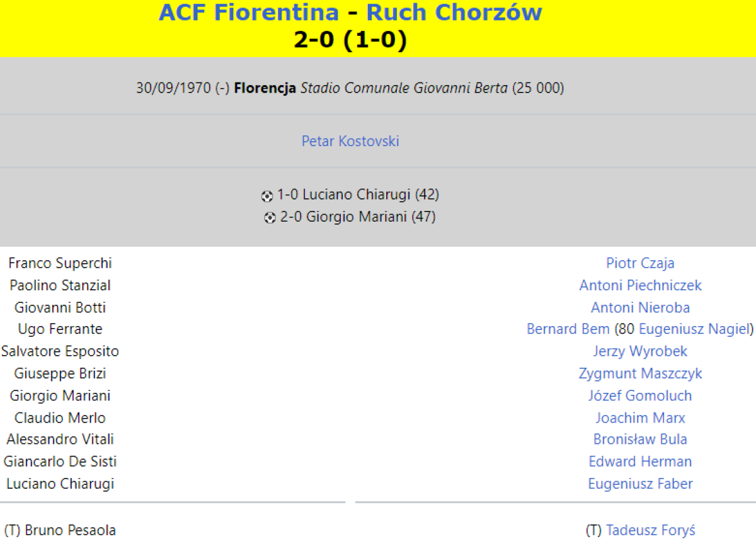756x539 pixels.
Task: Open referee Petar Kostovski's page
Action: 350,141
